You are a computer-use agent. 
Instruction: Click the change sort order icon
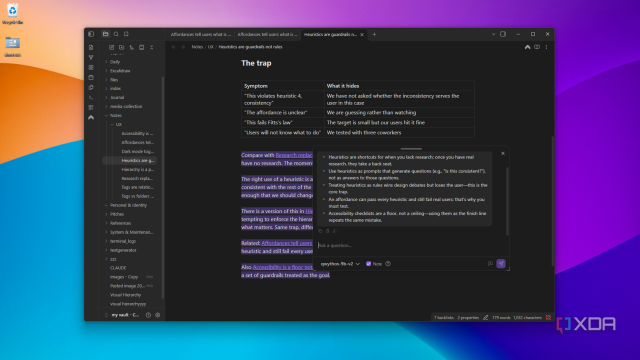(x=131, y=47)
